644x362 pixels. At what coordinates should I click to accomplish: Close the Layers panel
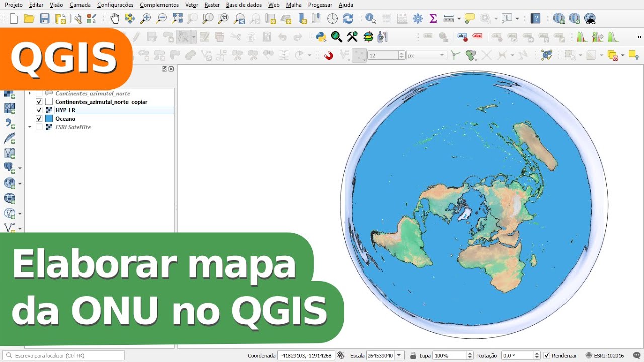(x=171, y=69)
